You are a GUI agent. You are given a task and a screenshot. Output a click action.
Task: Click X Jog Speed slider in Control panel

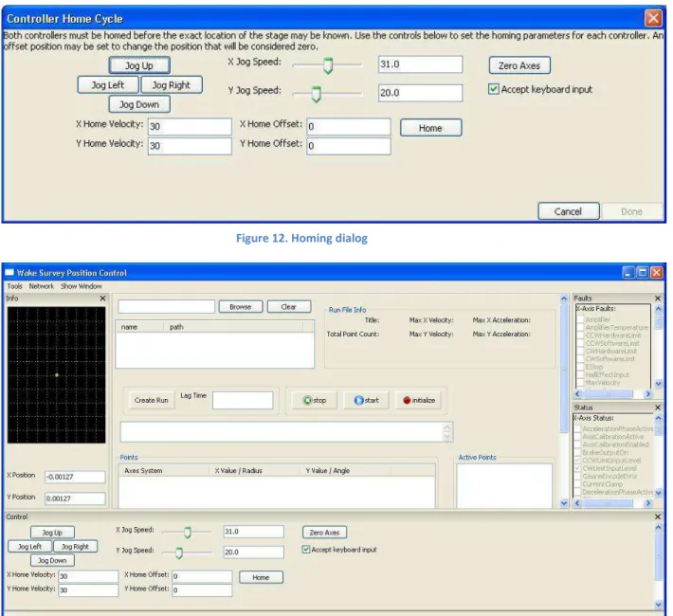187,532
